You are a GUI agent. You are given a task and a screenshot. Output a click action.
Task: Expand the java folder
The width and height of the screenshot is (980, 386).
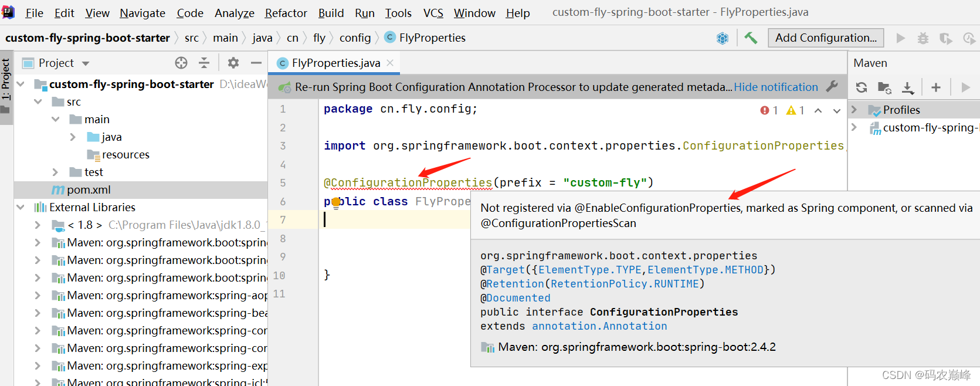click(x=73, y=137)
